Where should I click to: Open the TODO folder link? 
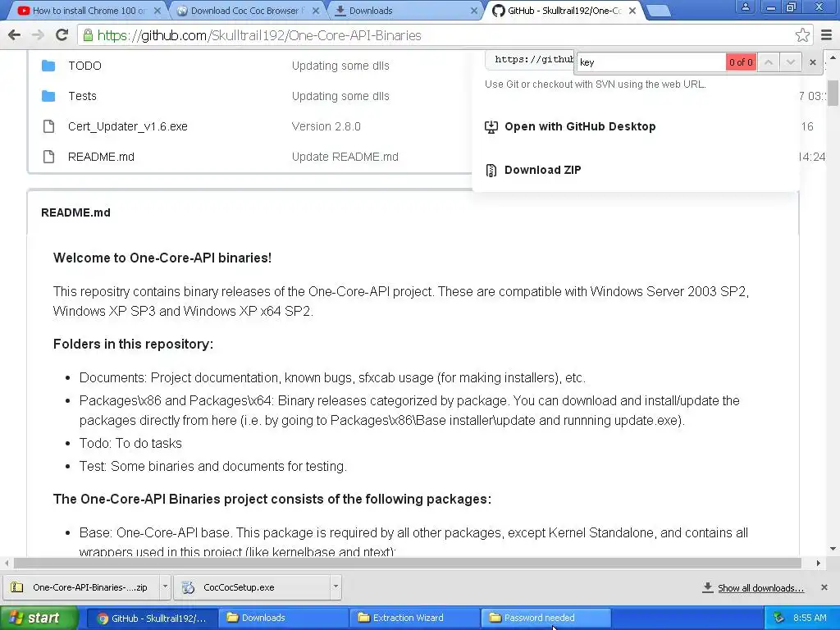point(84,66)
